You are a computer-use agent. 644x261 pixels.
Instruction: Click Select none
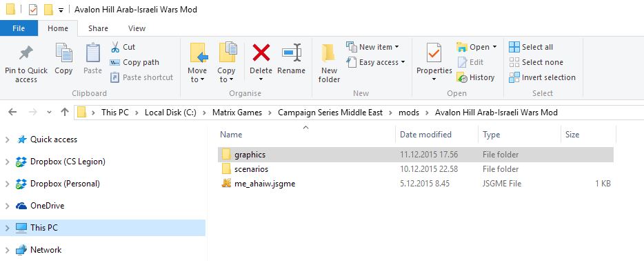(x=536, y=62)
